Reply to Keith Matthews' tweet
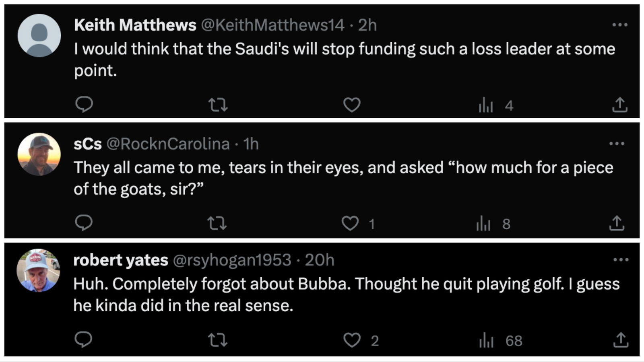Screen dimensions: 644x362 click(x=84, y=105)
